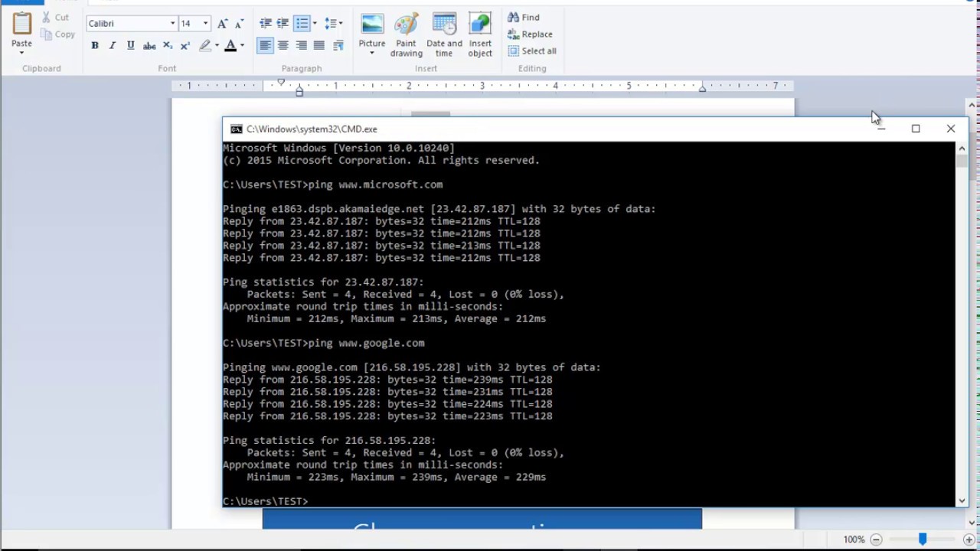
Task: Click the 'Pinging e1863.dspb.akamaiedge.net' line
Action: pos(439,209)
